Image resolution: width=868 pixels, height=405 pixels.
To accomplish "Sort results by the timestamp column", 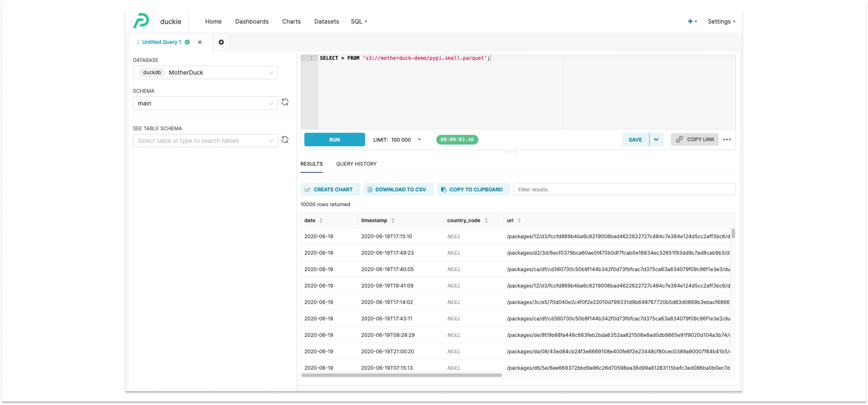I will pyautogui.click(x=393, y=221).
